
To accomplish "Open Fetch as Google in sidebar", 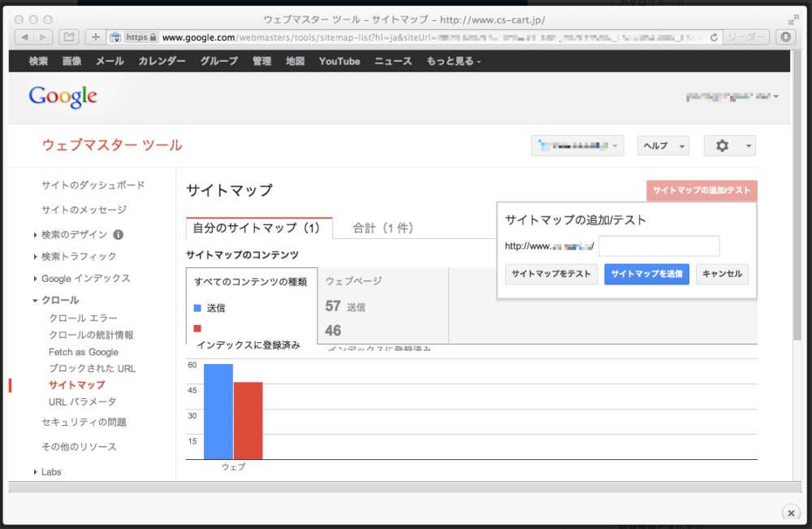I will 84,352.
